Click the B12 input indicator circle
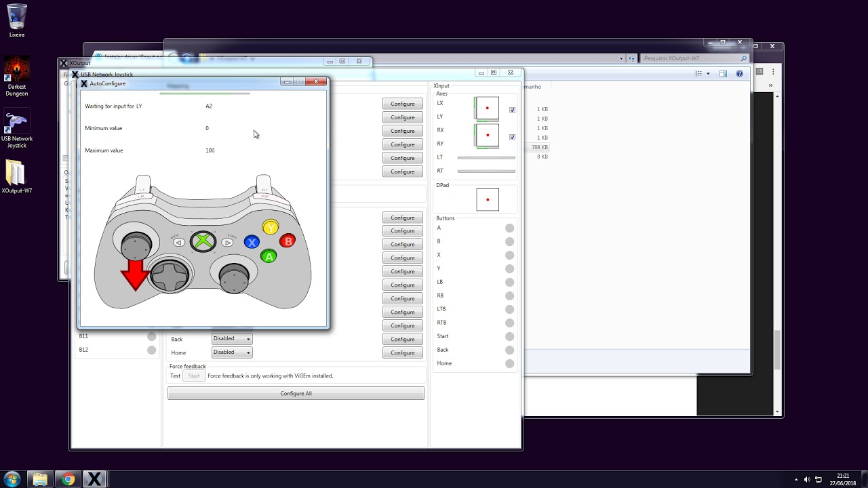This screenshot has width=868, height=488. coord(152,350)
